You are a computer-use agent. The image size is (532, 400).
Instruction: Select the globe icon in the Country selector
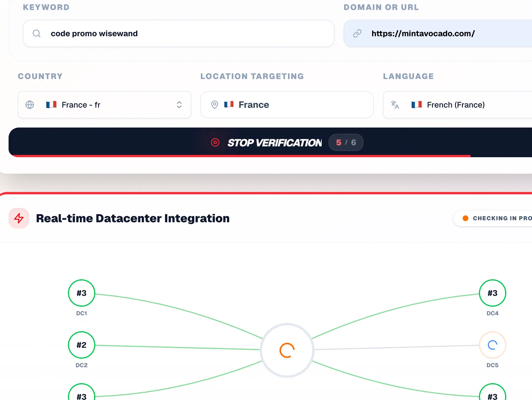pyautogui.click(x=29, y=105)
